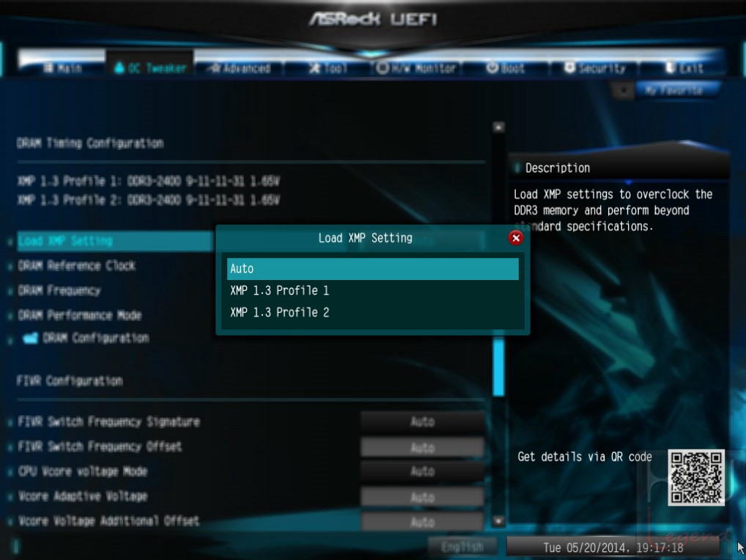746x560 pixels.
Task: Close the Load XMP Setting popup
Action: 516,238
